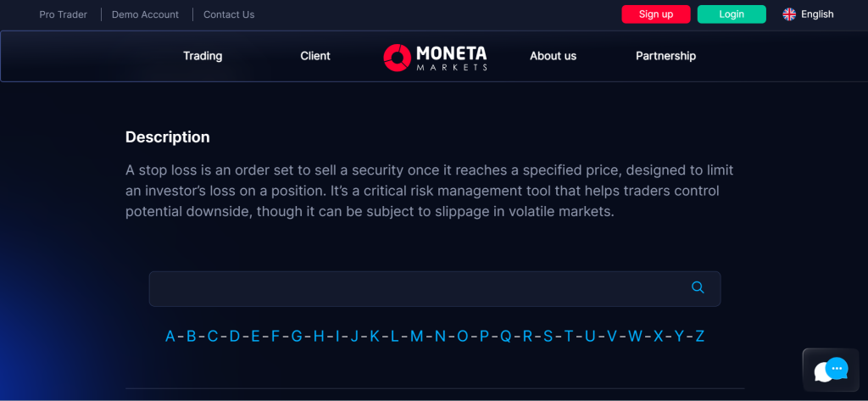Expand the Trading menu

203,56
